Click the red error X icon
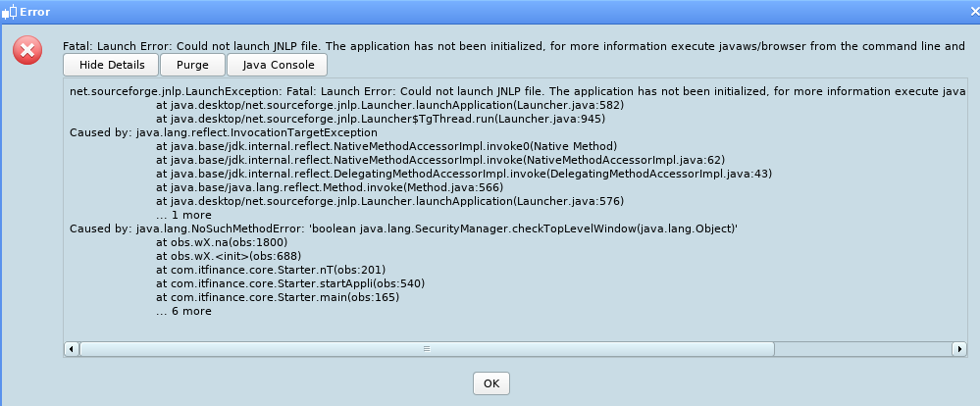 point(27,50)
